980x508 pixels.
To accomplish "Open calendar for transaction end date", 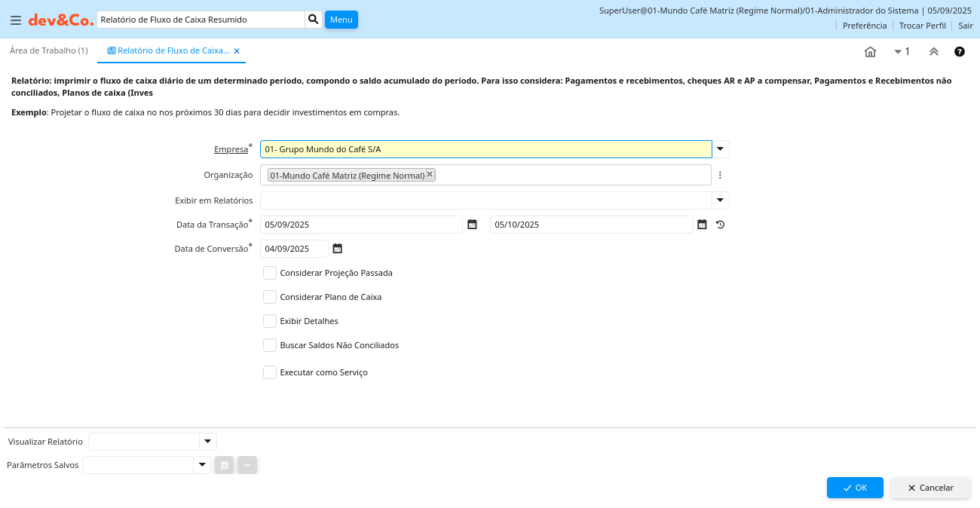I will click(702, 225).
